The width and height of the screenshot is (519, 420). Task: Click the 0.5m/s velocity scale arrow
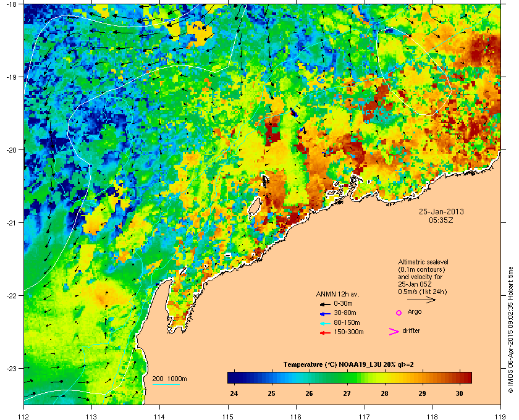(421, 300)
